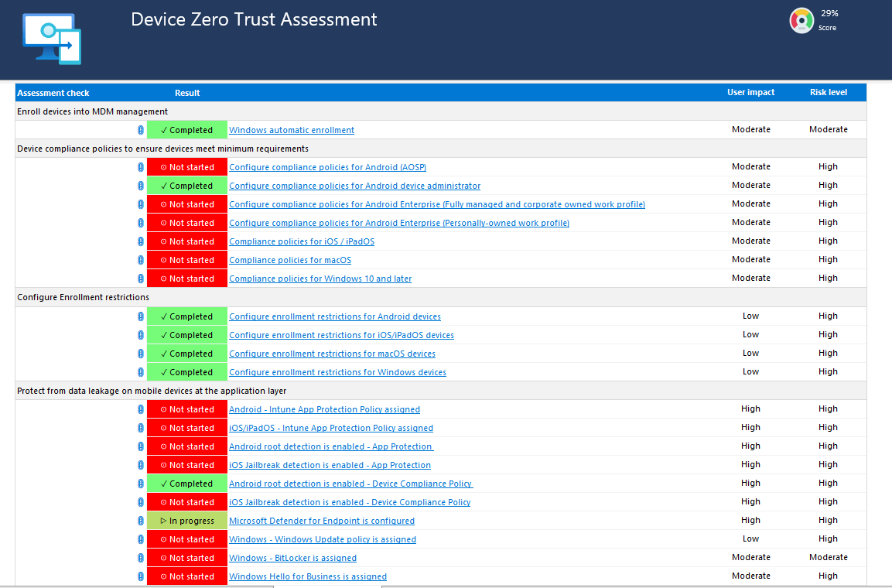Open enrollment restrictions for Windows devices link
This screenshot has height=588, width=892.
click(x=337, y=372)
